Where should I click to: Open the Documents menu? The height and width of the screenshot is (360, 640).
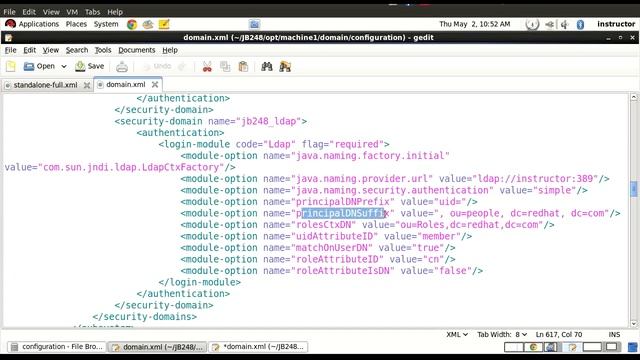click(137, 50)
